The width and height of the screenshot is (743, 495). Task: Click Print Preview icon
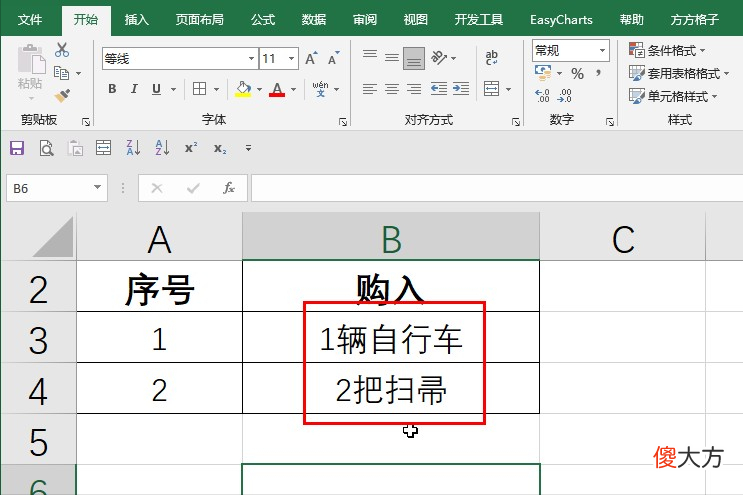pos(46,148)
